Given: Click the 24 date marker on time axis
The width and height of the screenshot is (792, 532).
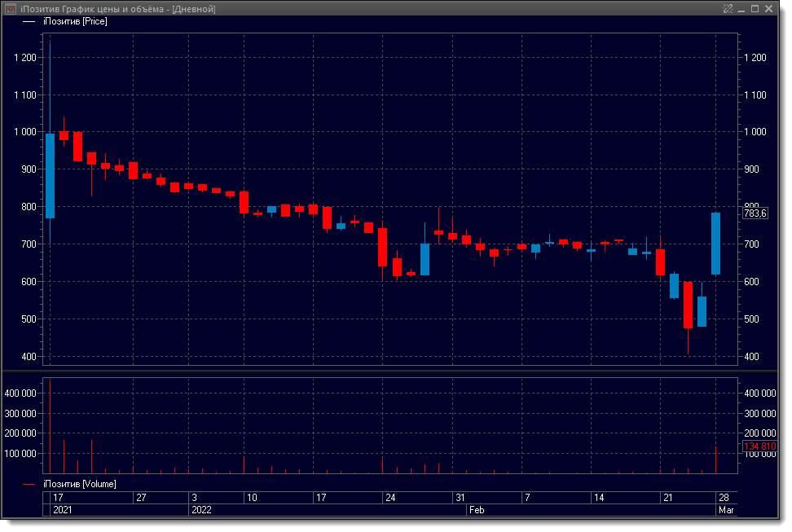Looking at the screenshot, I should coord(390,497).
